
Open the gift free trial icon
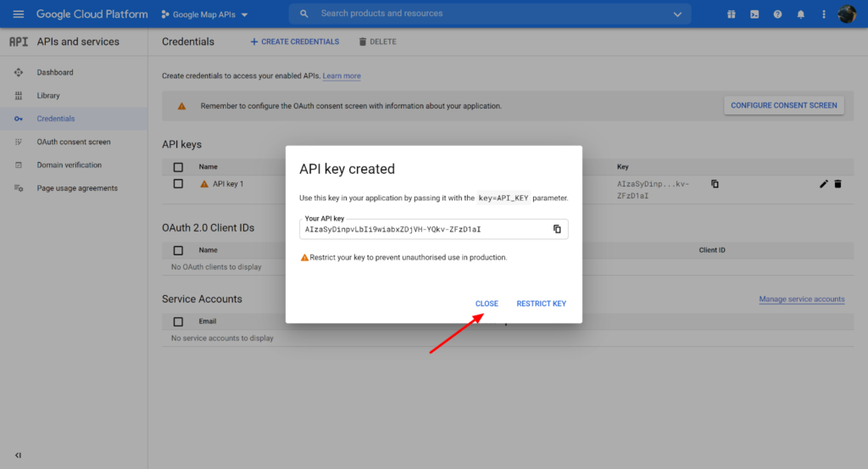[732, 14]
